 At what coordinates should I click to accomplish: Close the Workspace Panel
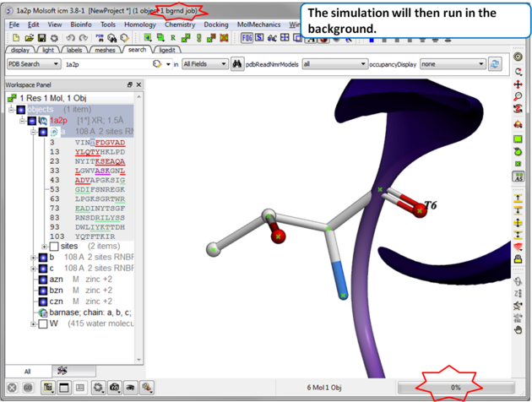(138, 85)
